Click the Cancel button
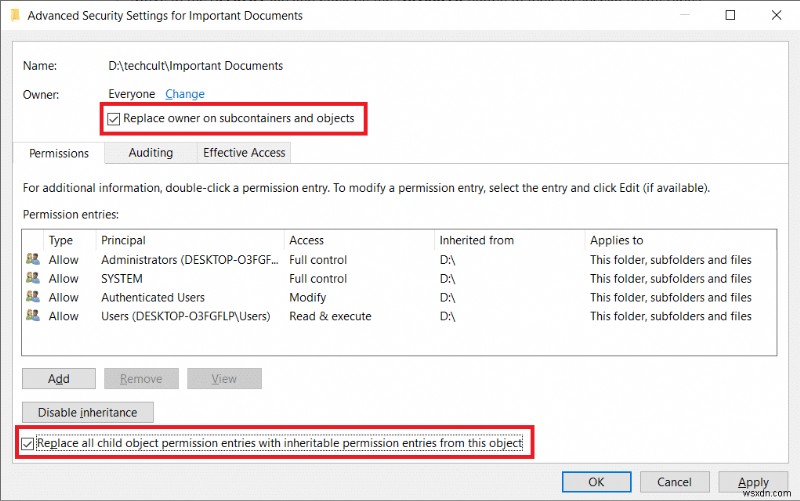 tap(674, 482)
